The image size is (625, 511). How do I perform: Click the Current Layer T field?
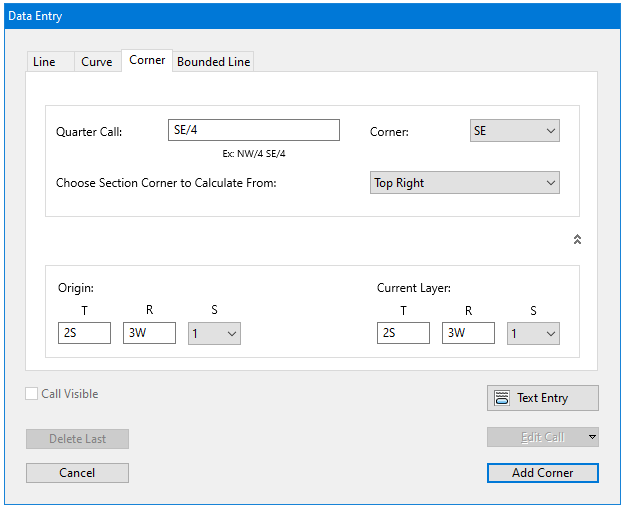click(403, 333)
